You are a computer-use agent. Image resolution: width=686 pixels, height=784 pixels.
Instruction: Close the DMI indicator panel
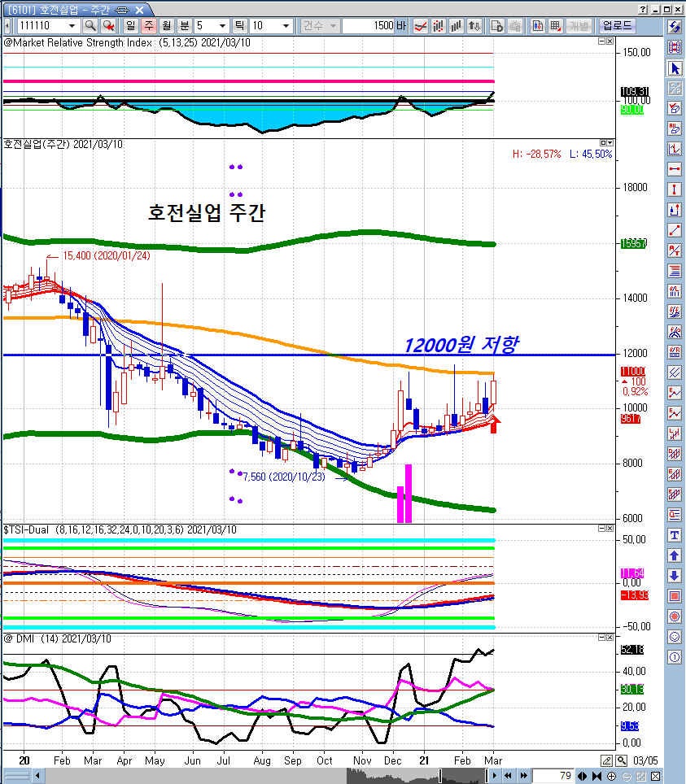coord(610,638)
